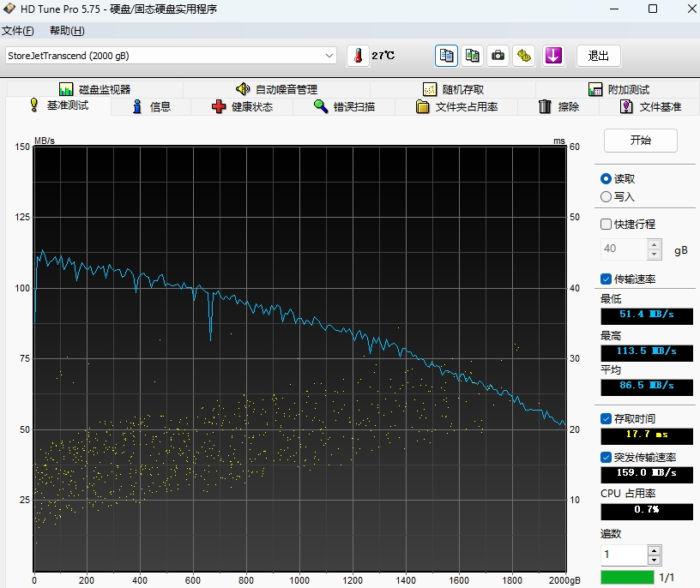This screenshot has height=588, width=700.
Task: Open 随机存取 random access tab
Action: click(453, 89)
